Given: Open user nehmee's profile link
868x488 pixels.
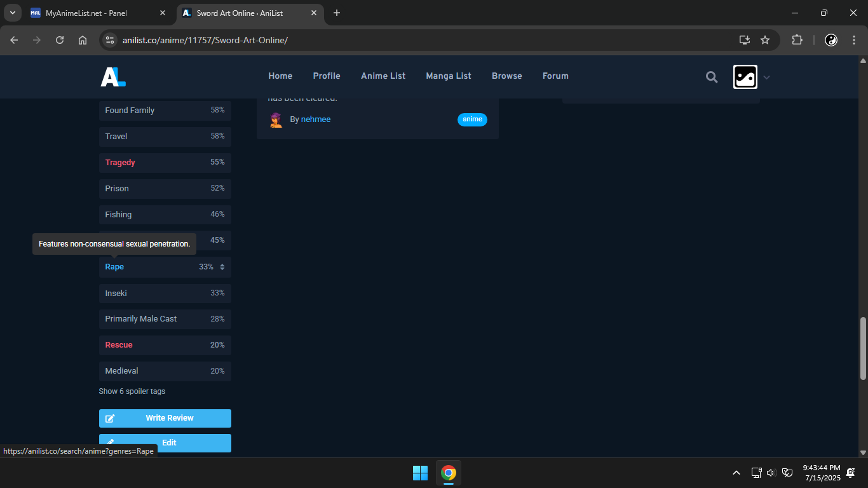Looking at the screenshot, I should (316, 119).
